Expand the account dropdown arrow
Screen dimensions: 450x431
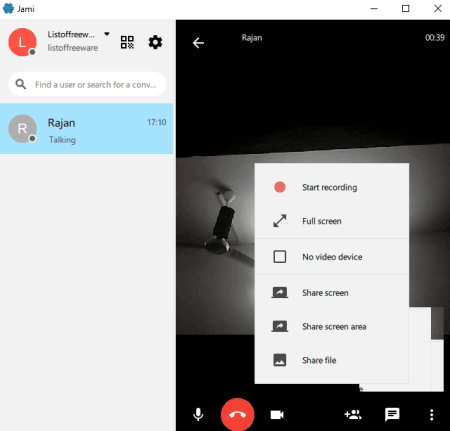(107, 34)
